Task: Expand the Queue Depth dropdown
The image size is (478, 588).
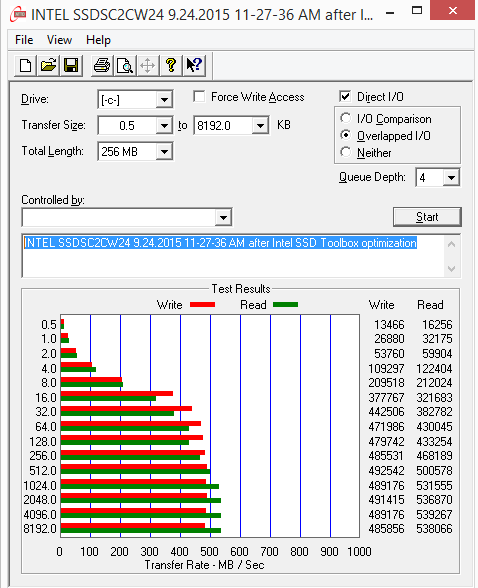Action: [x=451, y=177]
